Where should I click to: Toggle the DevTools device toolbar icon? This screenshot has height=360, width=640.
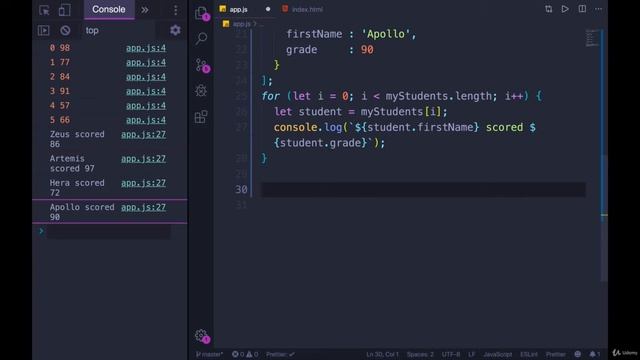64,10
